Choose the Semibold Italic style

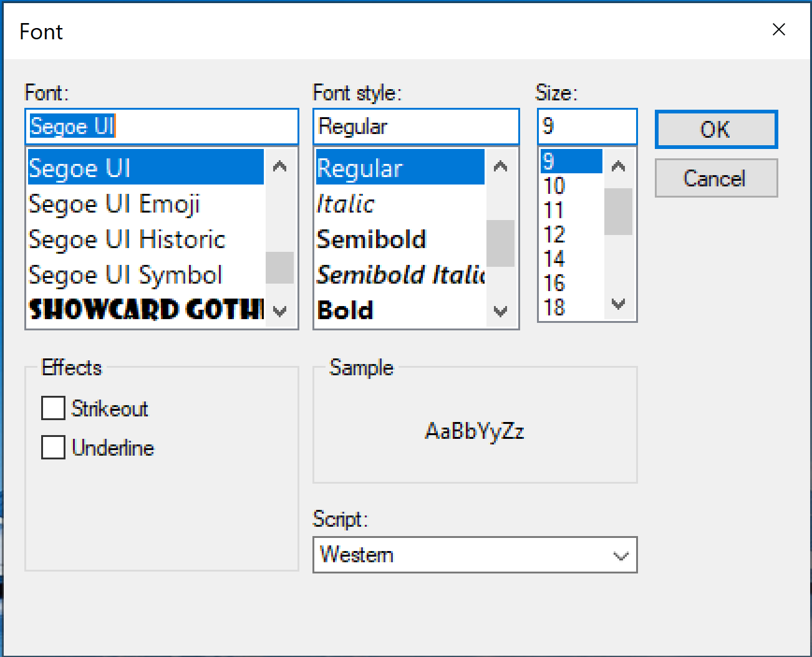[x=399, y=274]
